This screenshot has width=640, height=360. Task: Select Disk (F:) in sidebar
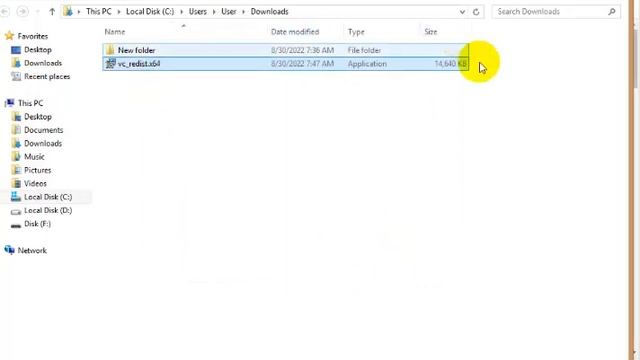tap(38, 224)
